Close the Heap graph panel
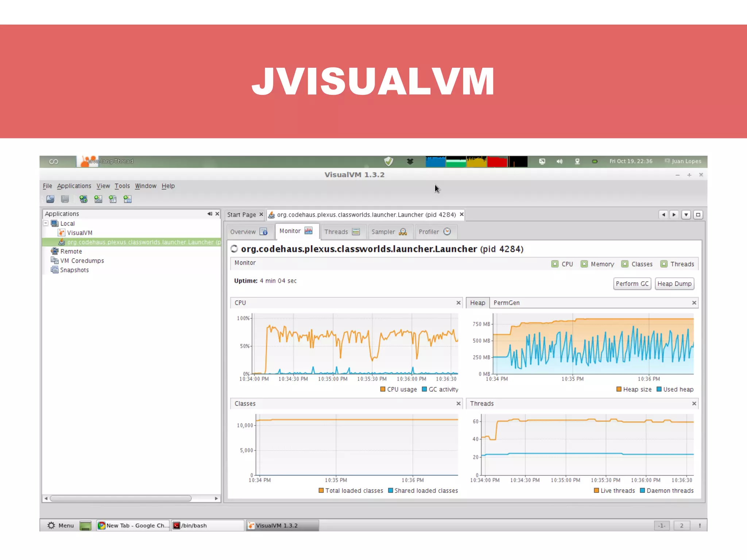 (694, 303)
